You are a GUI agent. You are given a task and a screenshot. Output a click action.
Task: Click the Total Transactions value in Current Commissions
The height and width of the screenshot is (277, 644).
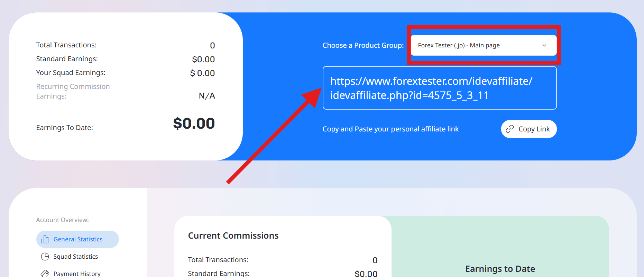click(x=375, y=260)
